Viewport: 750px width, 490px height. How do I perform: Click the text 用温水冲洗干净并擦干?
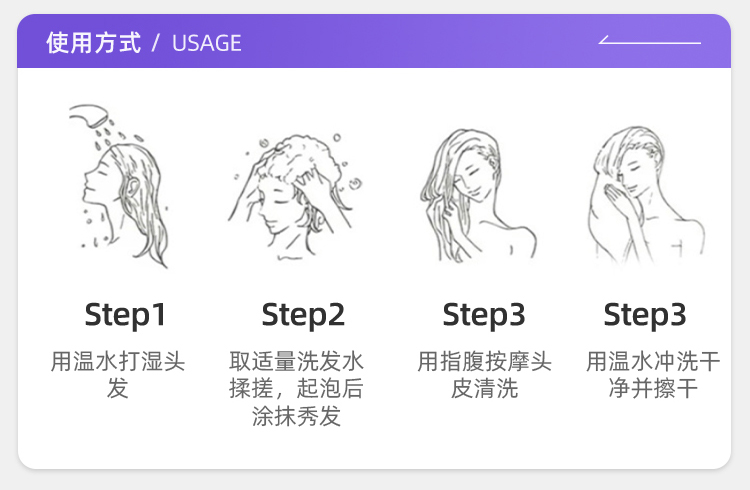coord(653,374)
